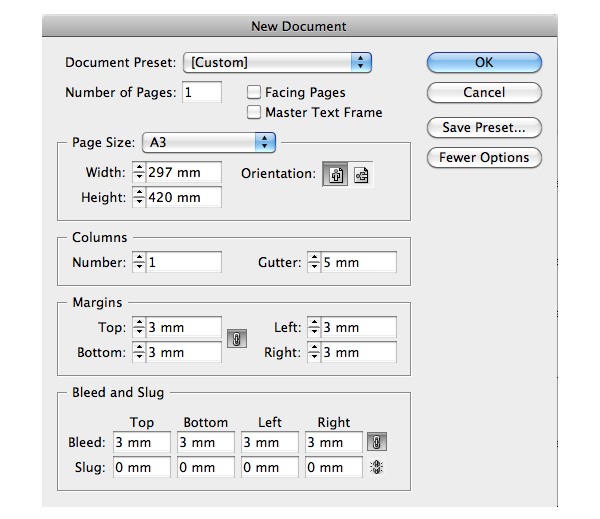This screenshot has width=600, height=519.
Task: Click Save Preset button
Action: [x=484, y=127]
